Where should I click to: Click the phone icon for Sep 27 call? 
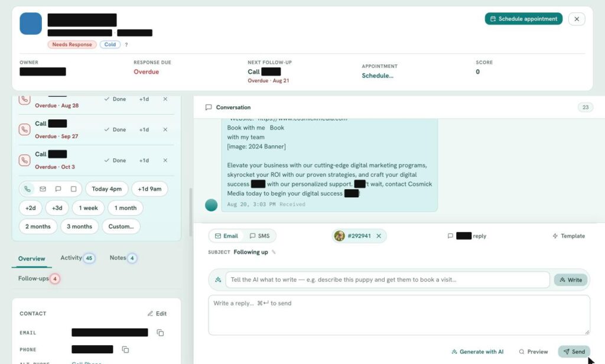[x=24, y=129]
